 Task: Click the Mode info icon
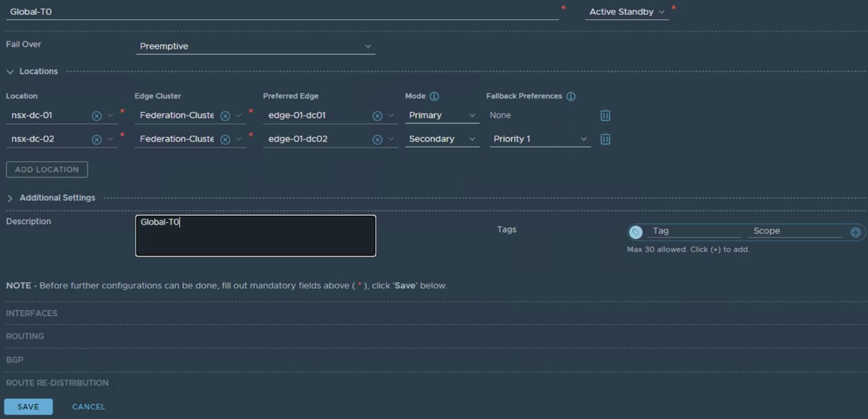434,96
